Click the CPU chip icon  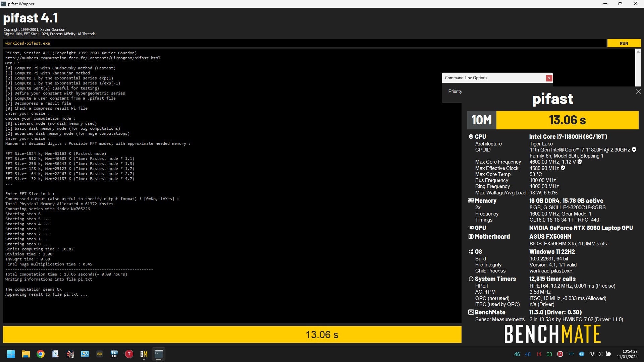471,136
